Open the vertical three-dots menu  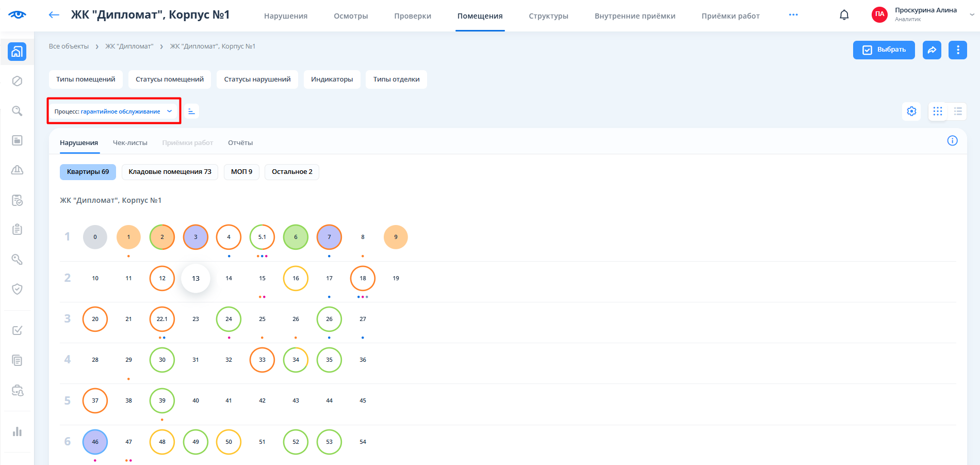pos(957,50)
